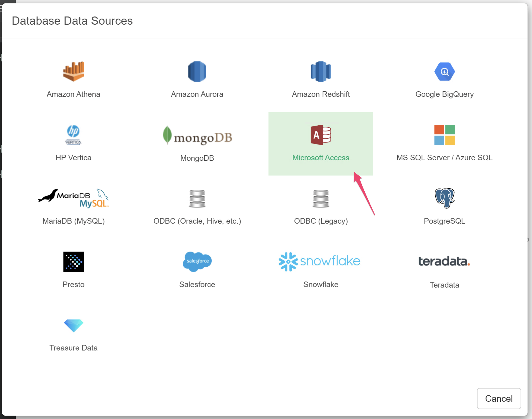The width and height of the screenshot is (532, 419).
Task: Pick the HP Vertica logo
Action: 73,135
